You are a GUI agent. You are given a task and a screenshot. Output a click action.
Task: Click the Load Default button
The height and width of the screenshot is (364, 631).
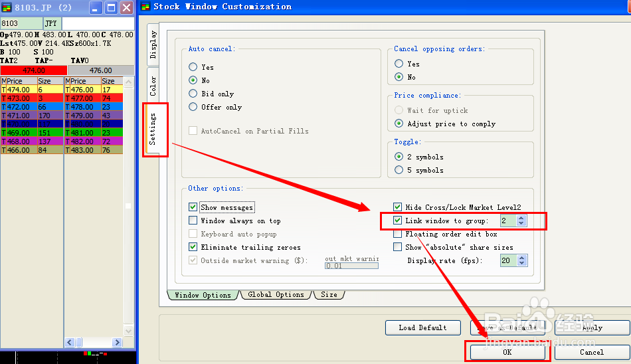[x=422, y=327]
